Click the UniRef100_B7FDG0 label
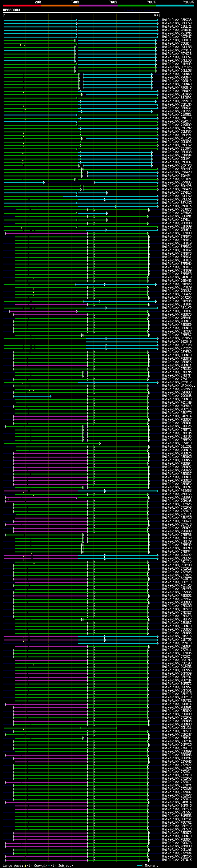Viewport: 197px width, 868px height. click(x=176, y=247)
